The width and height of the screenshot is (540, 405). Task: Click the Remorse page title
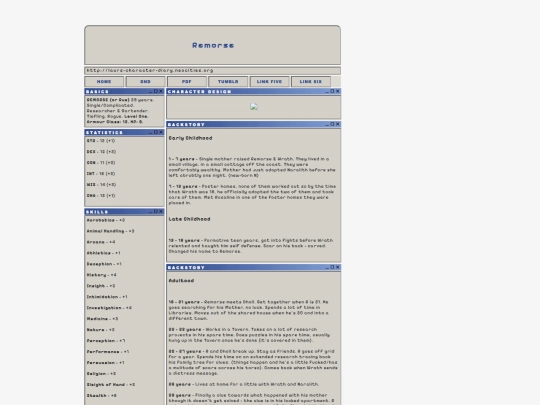click(213, 45)
